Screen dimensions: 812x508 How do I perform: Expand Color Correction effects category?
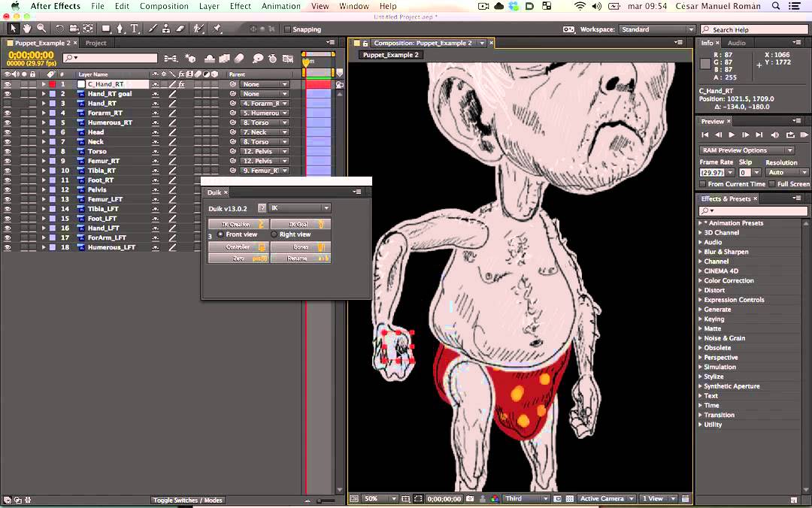[700, 280]
